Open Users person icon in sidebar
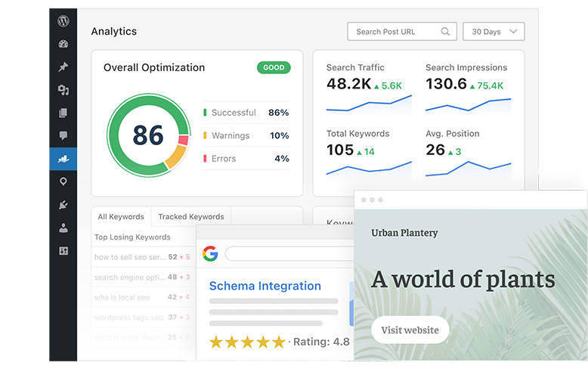This screenshot has height=378, width=588. [63, 228]
